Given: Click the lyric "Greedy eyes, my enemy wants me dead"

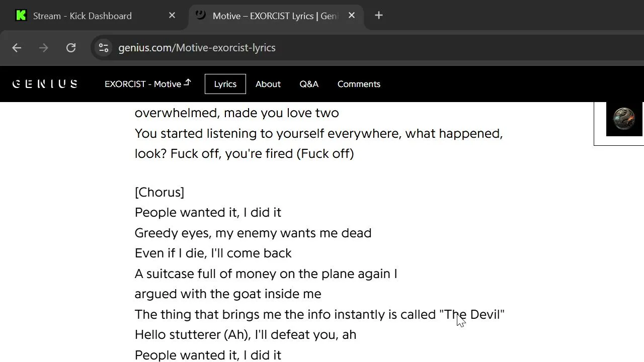Looking at the screenshot, I should tap(253, 233).
